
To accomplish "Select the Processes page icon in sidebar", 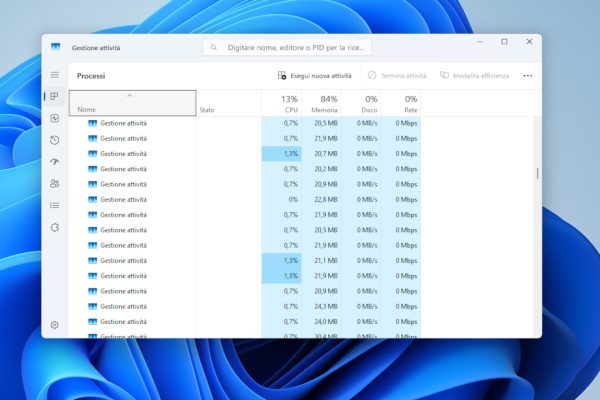I will click(x=55, y=96).
